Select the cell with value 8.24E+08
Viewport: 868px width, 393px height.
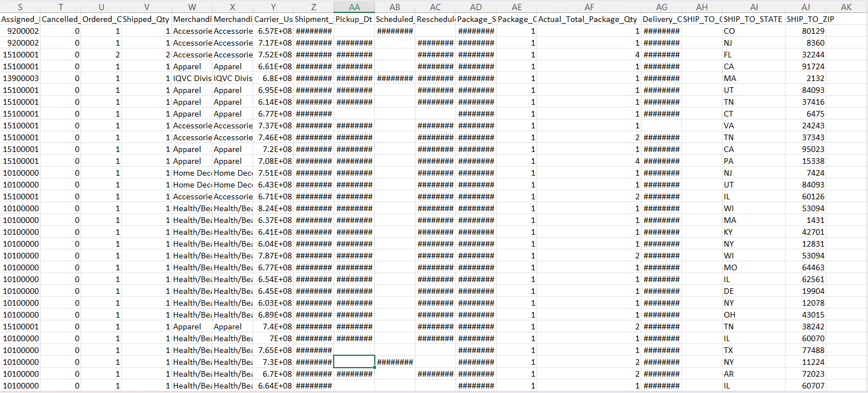click(x=273, y=208)
